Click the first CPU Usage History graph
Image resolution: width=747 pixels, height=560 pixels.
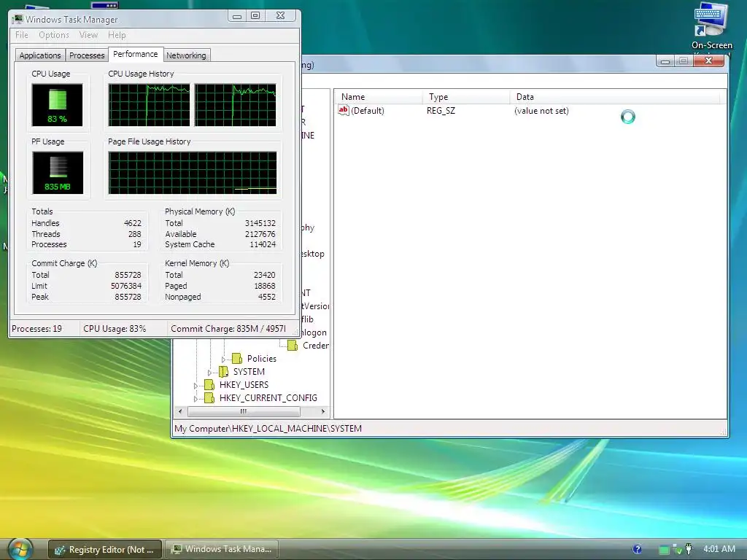click(x=149, y=105)
